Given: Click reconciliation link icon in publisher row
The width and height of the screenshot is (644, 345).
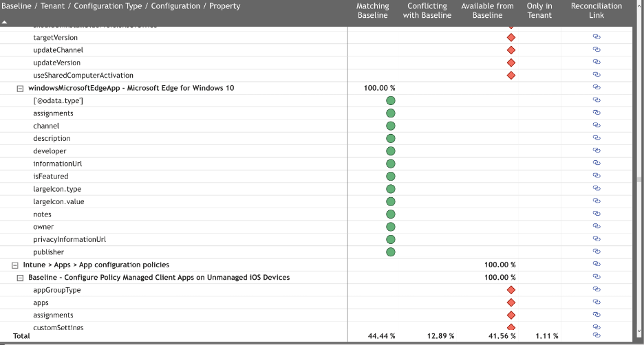Looking at the screenshot, I should [597, 252].
